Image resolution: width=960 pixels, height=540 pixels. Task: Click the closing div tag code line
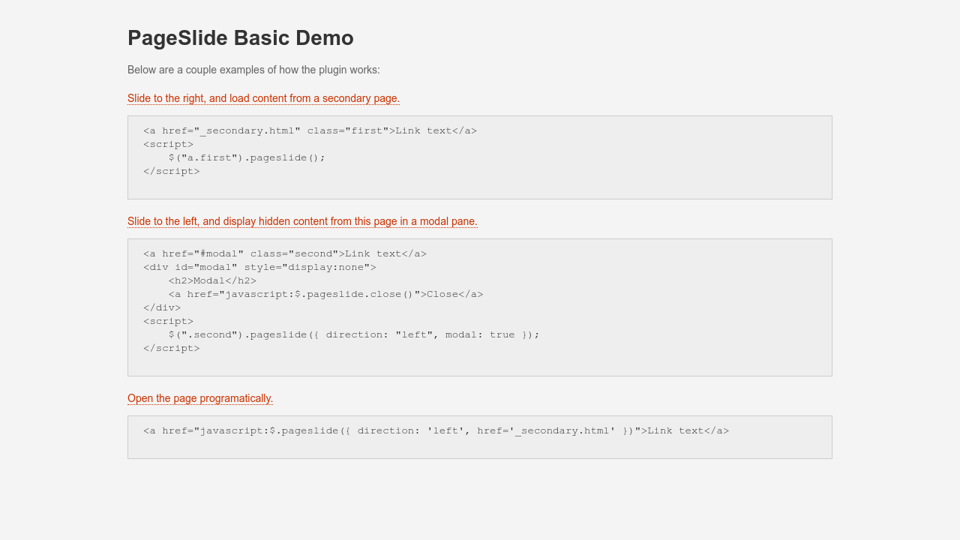click(161, 308)
